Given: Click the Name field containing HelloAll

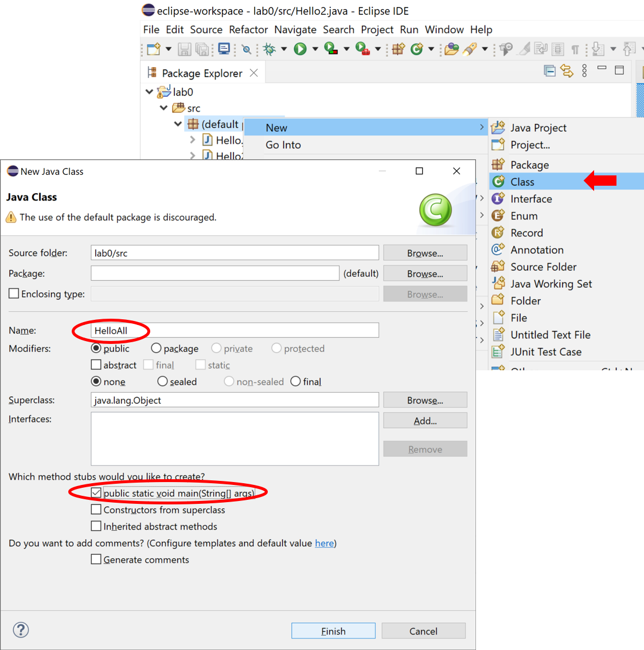Looking at the screenshot, I should coord(235,330).
